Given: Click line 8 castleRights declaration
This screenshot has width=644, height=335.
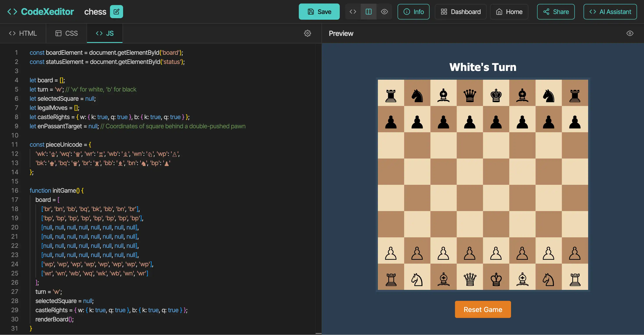Looking at the screenshot, I should pyautogui.click(x=110, y=117).
